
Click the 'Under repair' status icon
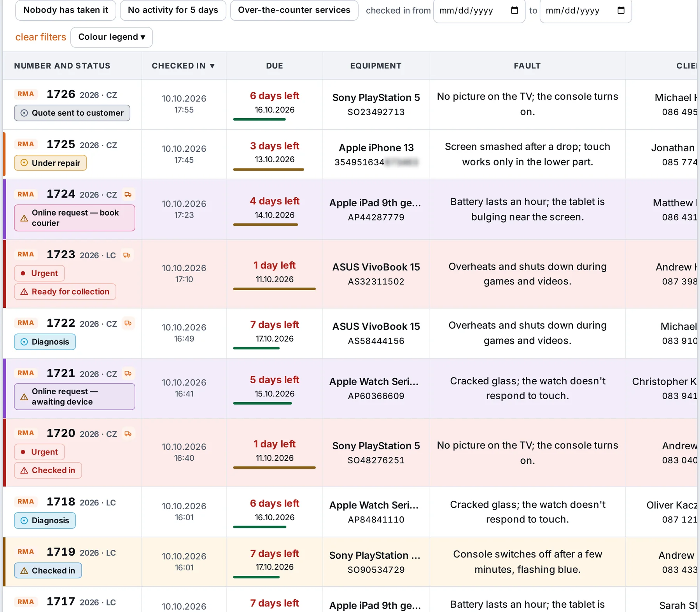pyautogui.click(x=24, y=163)
